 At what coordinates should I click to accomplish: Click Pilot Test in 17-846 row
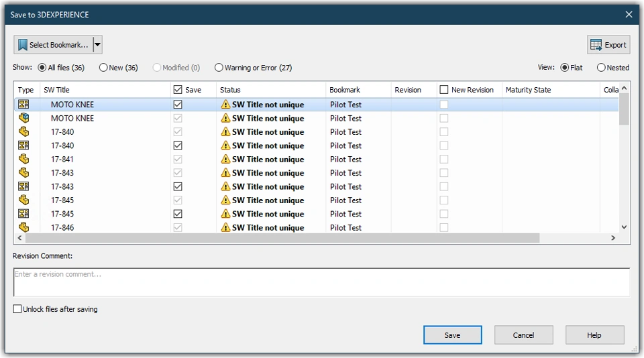click(x=346, y=227)
